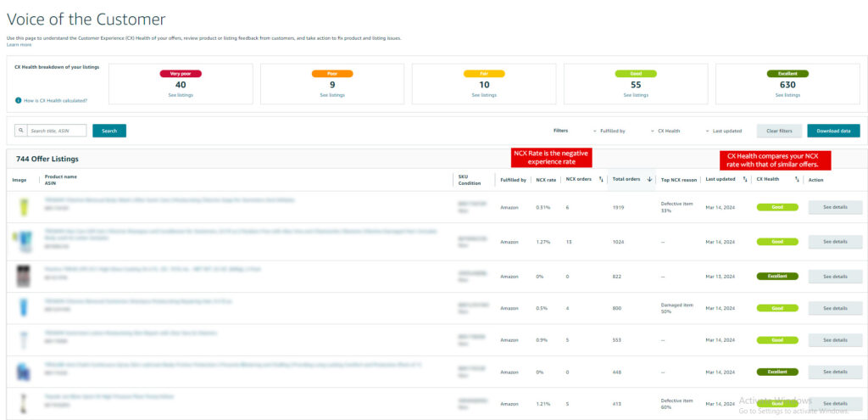
Task: Sort by NCX orders arrows icon
Action: (601, 179)
